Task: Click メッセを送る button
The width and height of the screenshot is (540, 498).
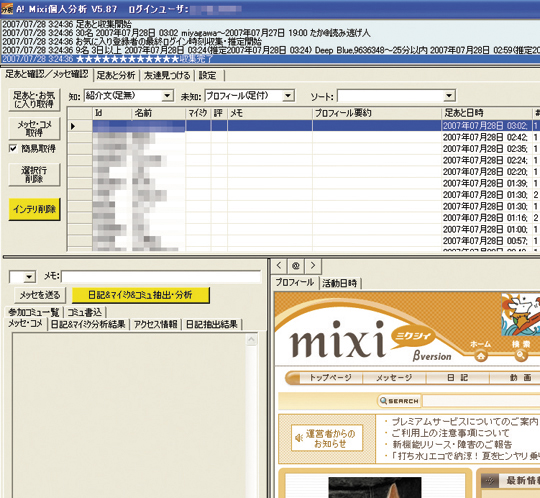Action: [x=40, y=295]
